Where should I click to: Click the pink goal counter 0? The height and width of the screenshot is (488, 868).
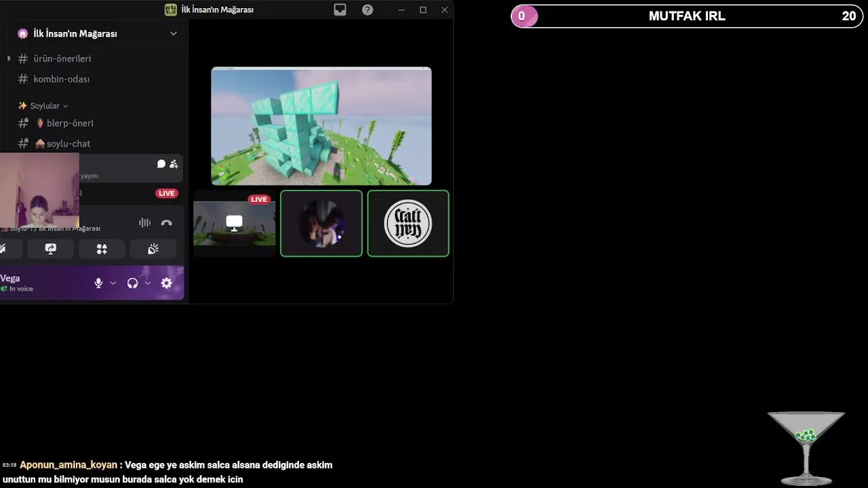click(x=521, y=16)
